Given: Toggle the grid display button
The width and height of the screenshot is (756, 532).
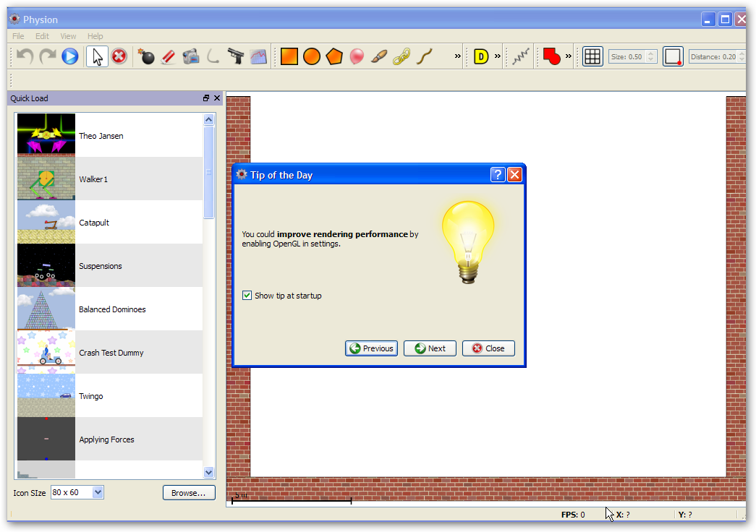Looking at the screenshot, I should [592, 56].
